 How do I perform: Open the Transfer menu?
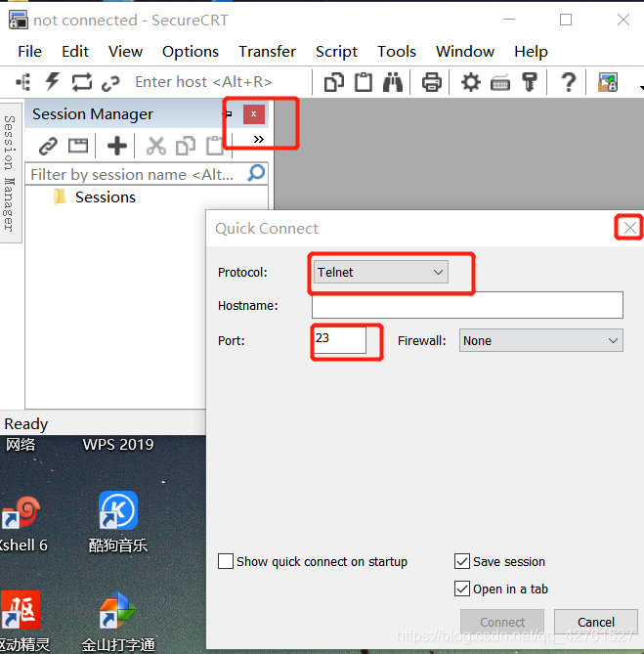(x=267, y=51)
